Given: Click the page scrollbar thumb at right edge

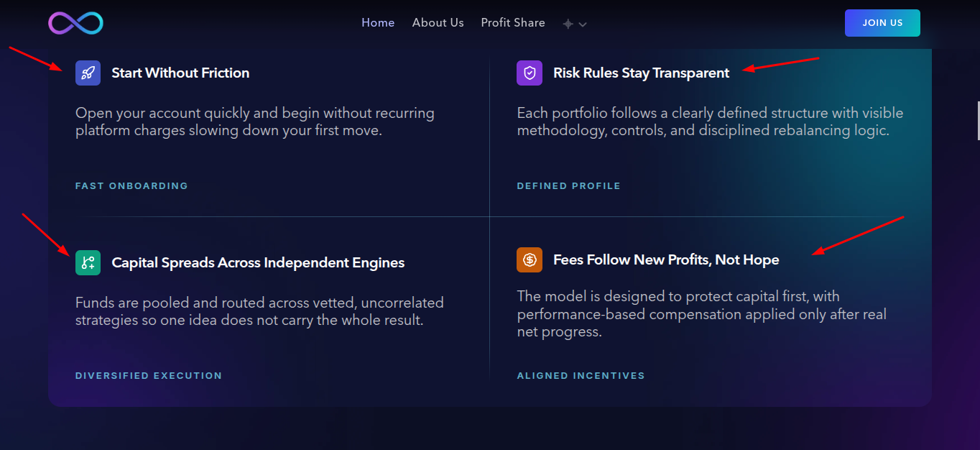Looking at the screenshot, I should [978, 120].
